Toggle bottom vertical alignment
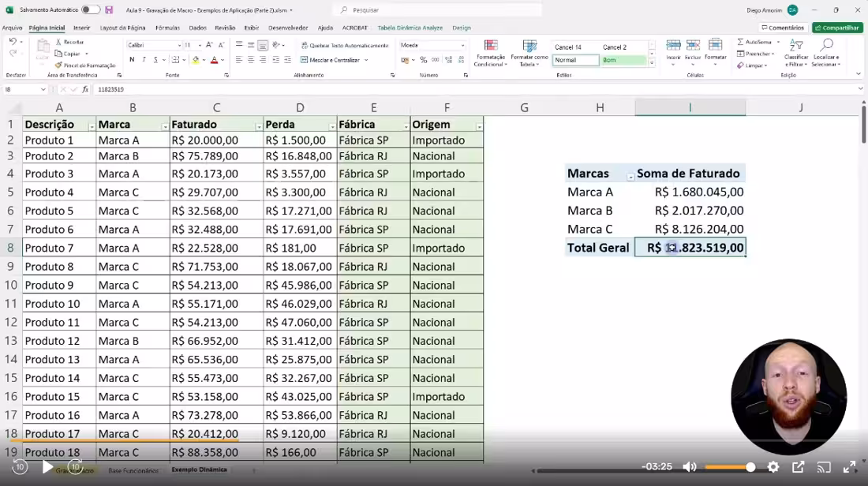868x486 pixels. 263,45
